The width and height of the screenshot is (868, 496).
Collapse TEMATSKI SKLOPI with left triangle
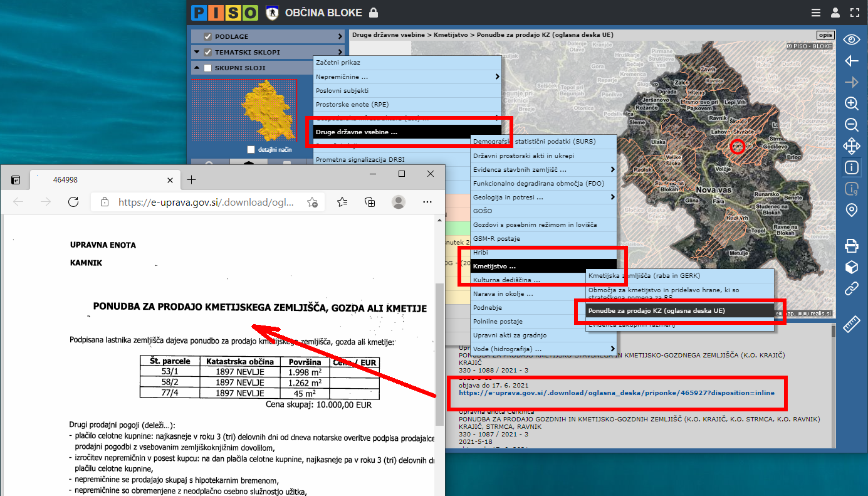[197, 53]
